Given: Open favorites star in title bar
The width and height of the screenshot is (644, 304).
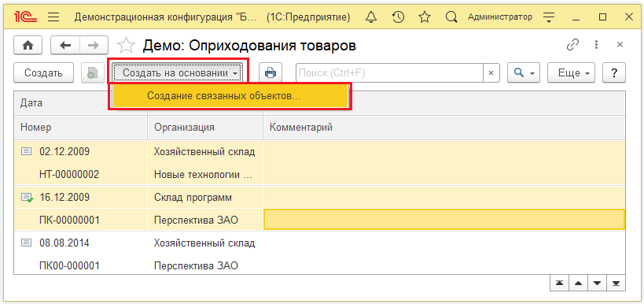Looking at the screenshot, I should coord(425,17).
